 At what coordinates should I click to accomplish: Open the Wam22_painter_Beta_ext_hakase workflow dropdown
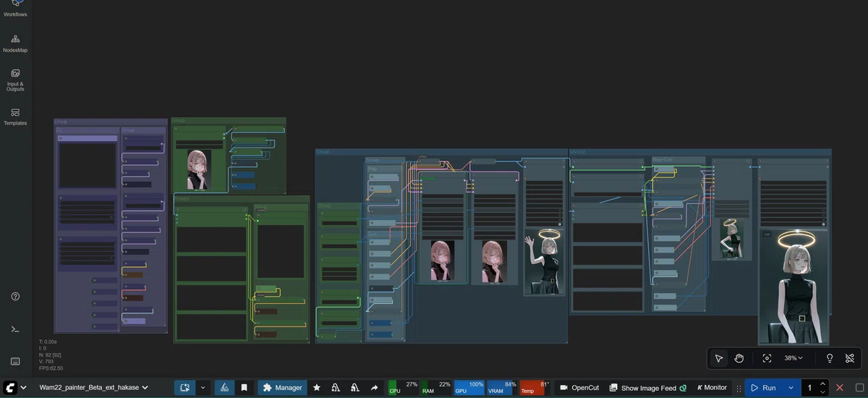(x=94, y=388)
